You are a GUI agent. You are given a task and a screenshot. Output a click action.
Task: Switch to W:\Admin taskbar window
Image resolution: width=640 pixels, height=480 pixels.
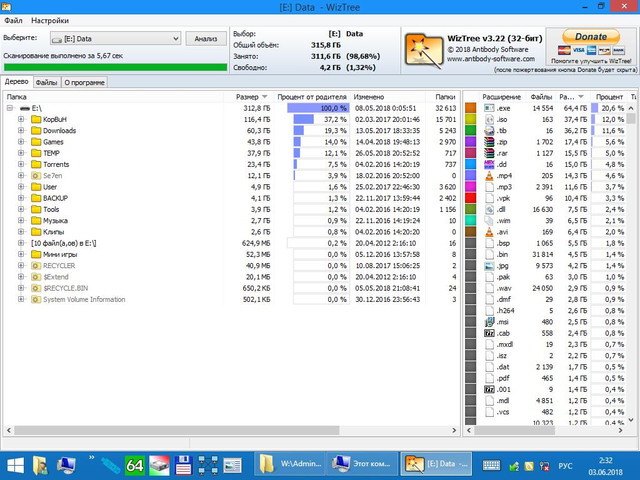click(x=290, y=464)
